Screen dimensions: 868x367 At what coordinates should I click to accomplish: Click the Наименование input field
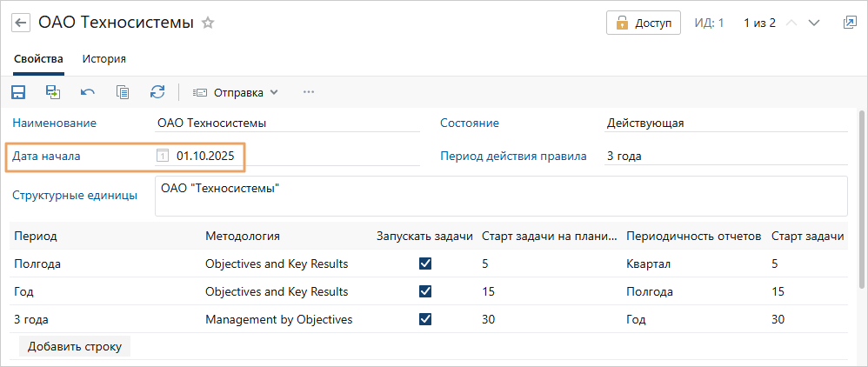[x=287, y=123]
